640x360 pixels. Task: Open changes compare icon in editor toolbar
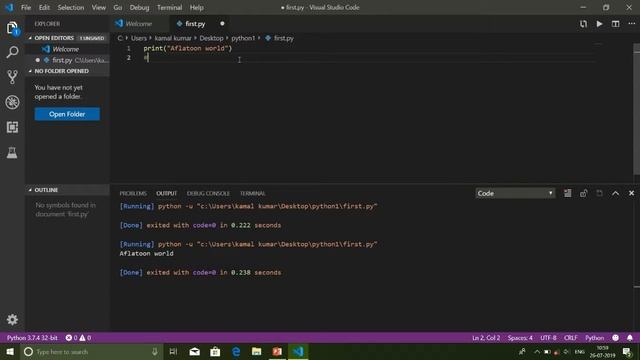[583, 24]
